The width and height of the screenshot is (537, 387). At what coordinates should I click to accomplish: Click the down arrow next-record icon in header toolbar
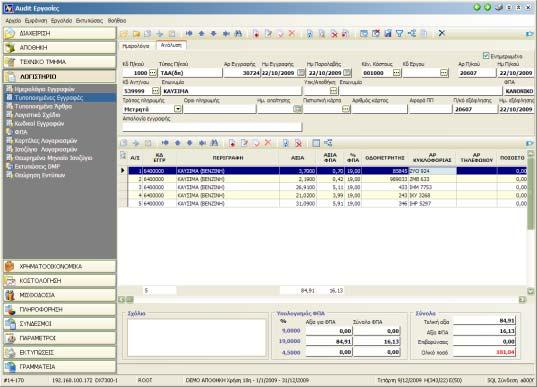(x=213, y=34)
